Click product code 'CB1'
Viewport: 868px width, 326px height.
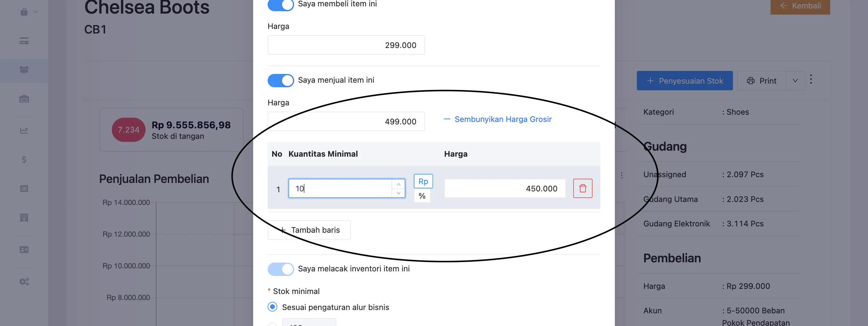click(x=95, y=29)
